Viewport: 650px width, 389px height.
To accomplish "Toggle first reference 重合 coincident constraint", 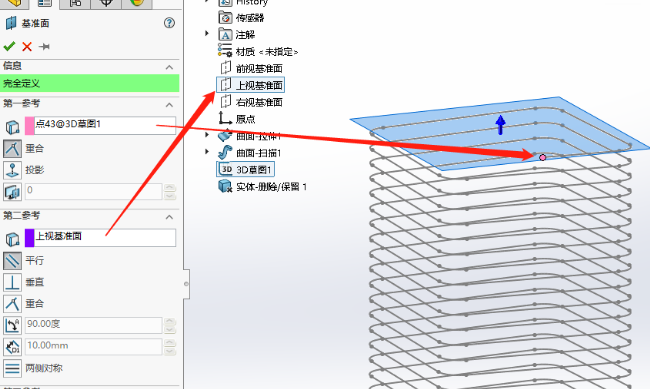I will [x=12, y=148].
